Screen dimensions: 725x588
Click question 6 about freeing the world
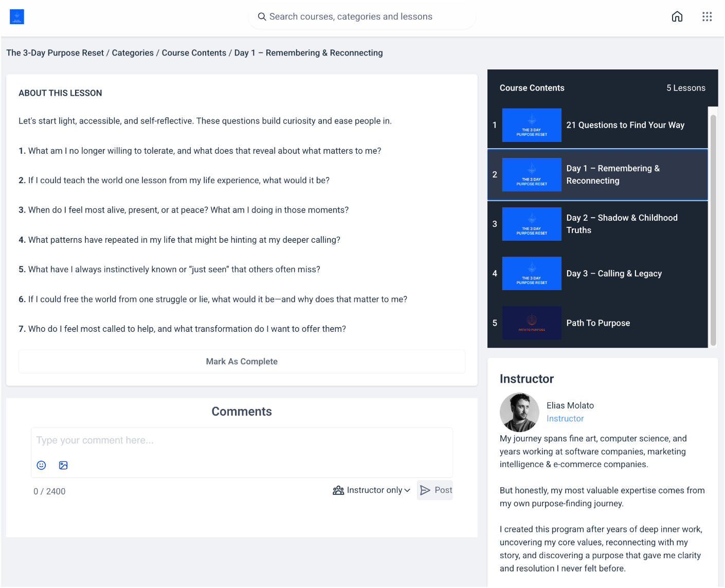(213, 299)
